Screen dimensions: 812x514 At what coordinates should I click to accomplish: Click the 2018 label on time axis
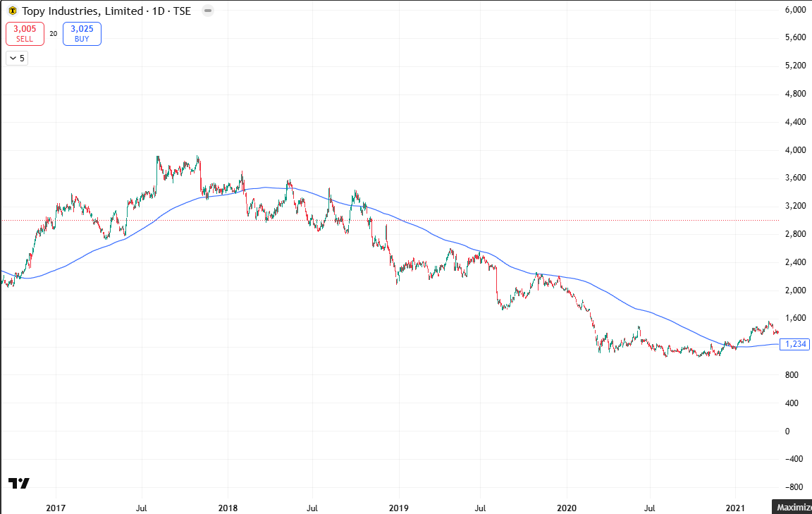click(x=228, y=508)
